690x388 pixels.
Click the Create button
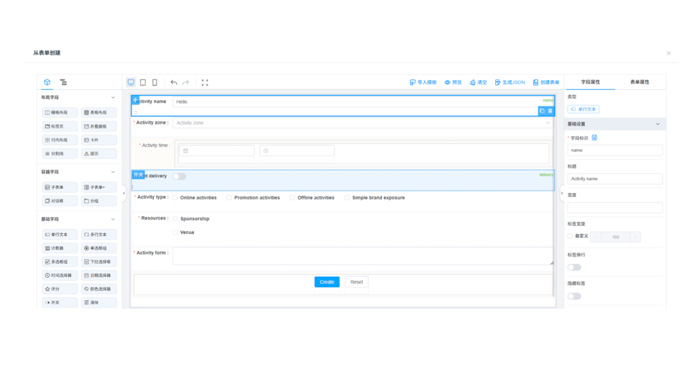pos(327,282)
